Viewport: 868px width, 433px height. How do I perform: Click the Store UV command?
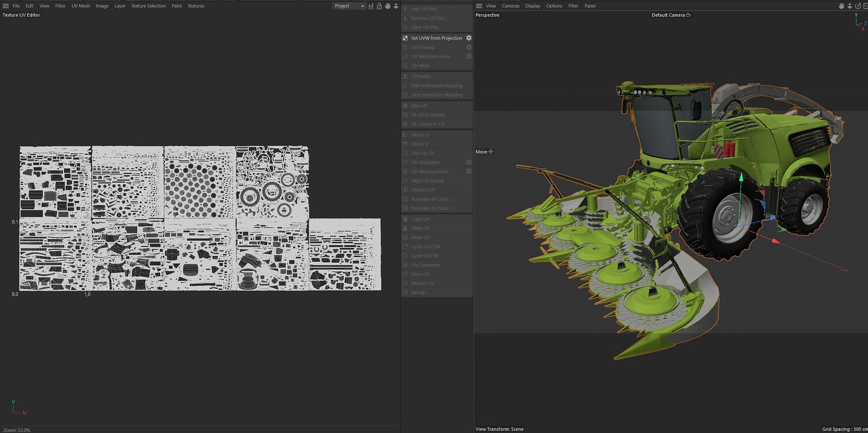point(437,274)
